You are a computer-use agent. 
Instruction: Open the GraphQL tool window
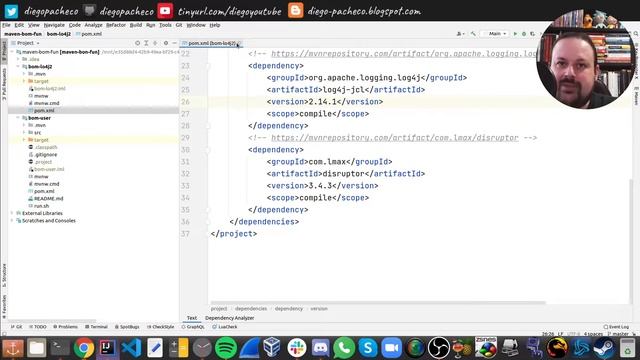193,327
